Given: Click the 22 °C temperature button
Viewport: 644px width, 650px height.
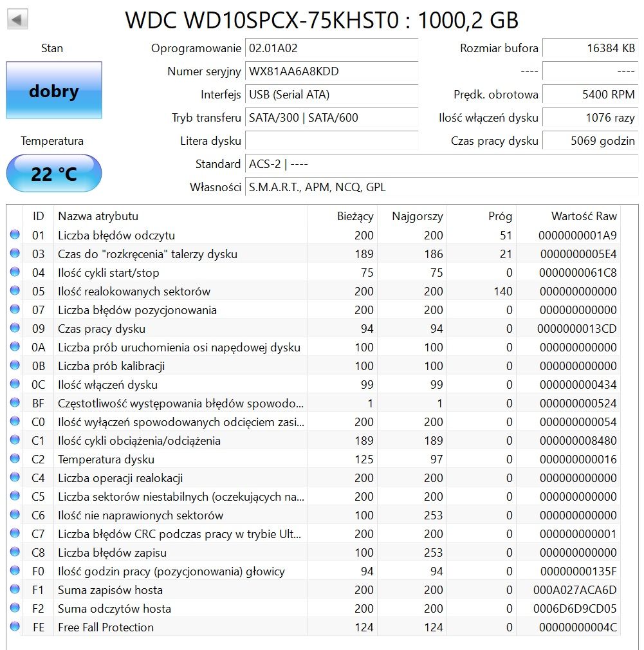Looking at the screenshot, I should tap(54, 174).
